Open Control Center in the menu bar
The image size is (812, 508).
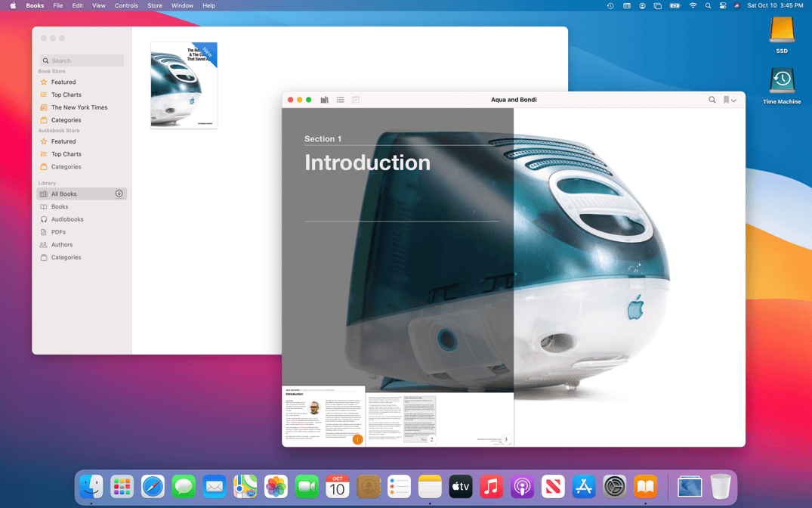pyautogui.click(x=723, y=6)
